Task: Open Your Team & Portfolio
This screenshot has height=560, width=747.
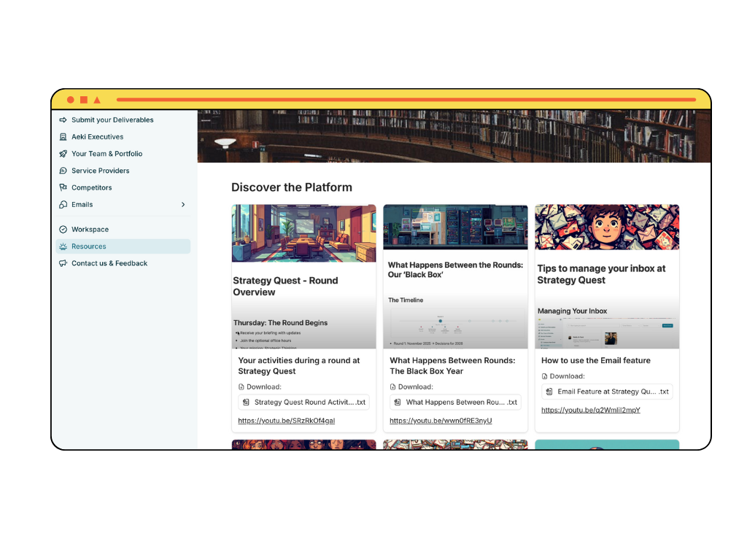Action: 123,154
